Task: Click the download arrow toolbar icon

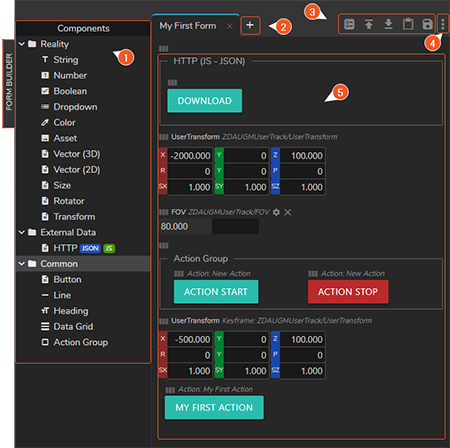Action: (388, 24)
